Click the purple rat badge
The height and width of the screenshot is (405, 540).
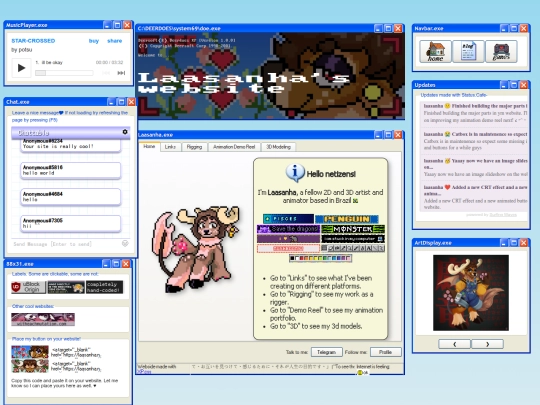pyautogui.click(x=288, y=238)
